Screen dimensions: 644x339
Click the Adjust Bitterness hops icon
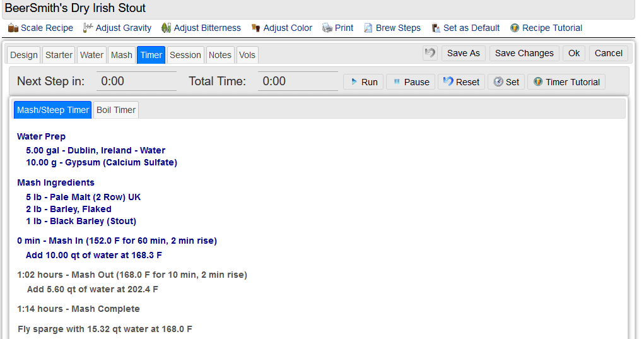tap(166, 28)
